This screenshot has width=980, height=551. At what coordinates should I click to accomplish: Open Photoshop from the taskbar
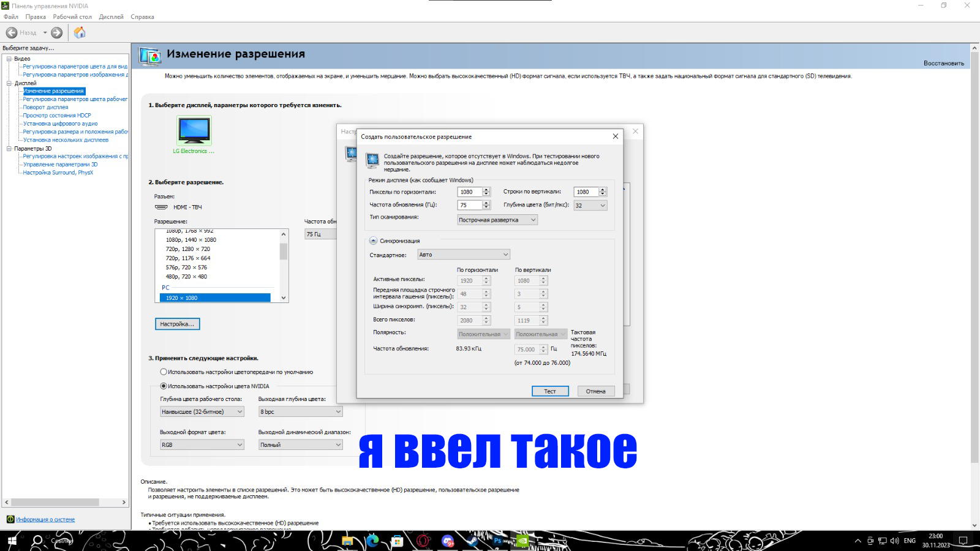[x=497, y=541]
